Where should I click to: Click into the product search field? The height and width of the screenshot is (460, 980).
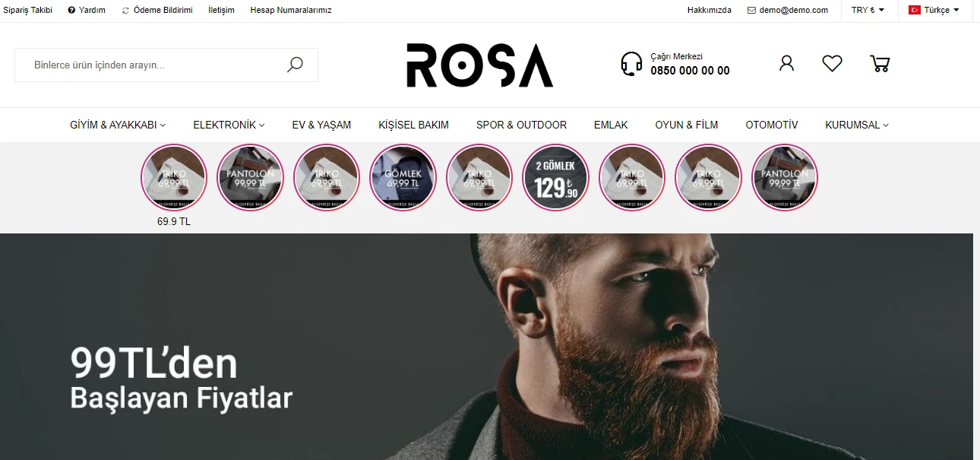click(166, 65)
